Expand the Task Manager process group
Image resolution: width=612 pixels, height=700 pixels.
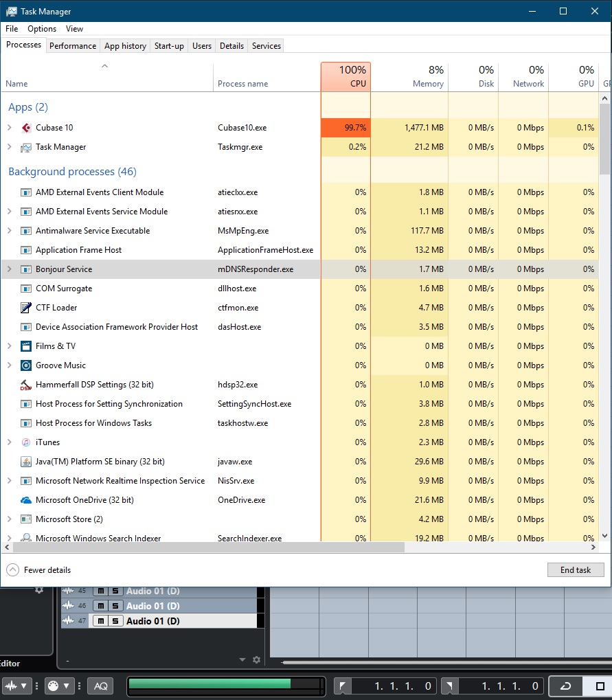coord(10,147)
